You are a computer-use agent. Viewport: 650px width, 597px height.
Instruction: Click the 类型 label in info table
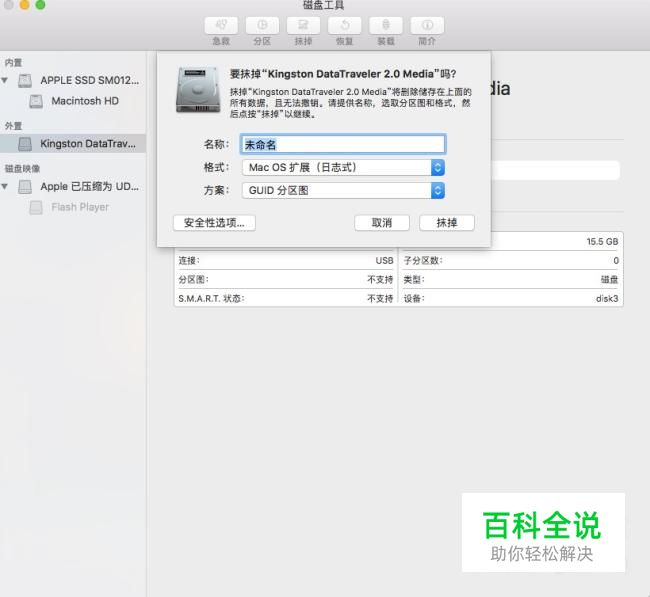(x=414, y=279)
